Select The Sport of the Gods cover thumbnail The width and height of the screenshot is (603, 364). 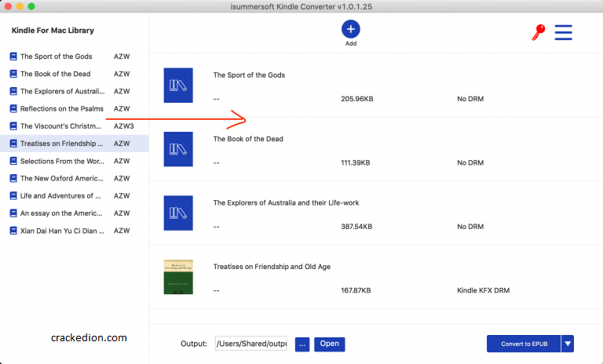pyautogui.click(x=178, y=86)
